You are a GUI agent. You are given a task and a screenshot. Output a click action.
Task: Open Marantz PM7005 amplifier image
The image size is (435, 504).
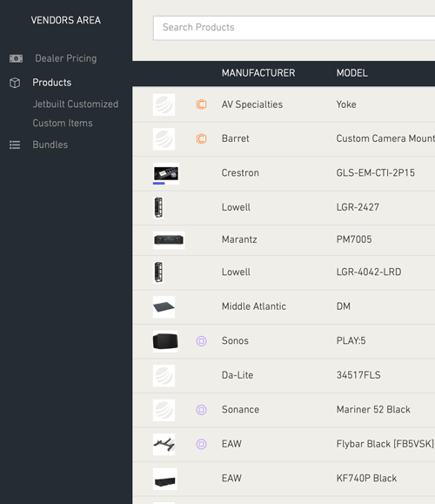(169, 240)
